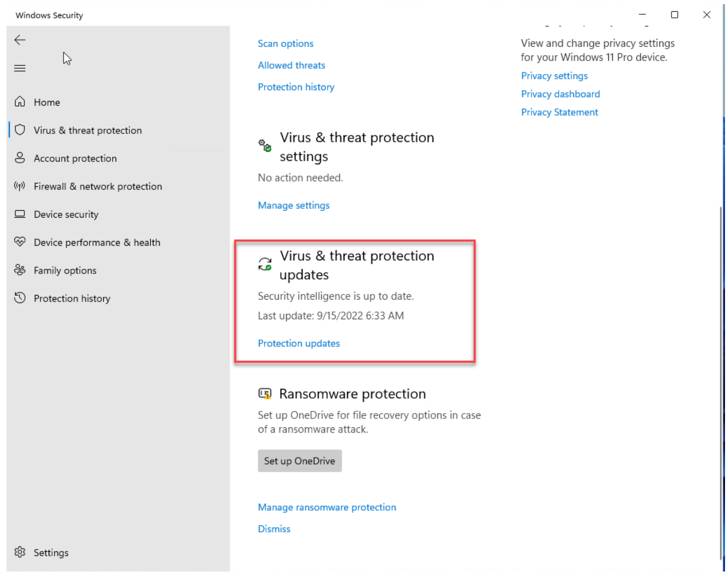Click the back arrow icon
Image resolution: width=728 pixels, height=581 pixels.
click(x=20, y=40)
